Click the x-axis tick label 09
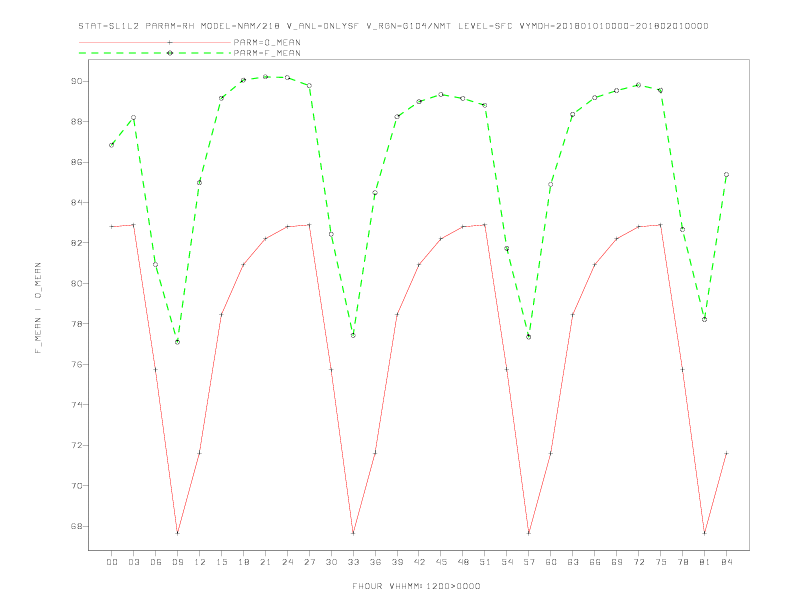The width and height of the screenshot is (792, 612). click(177, 562)
